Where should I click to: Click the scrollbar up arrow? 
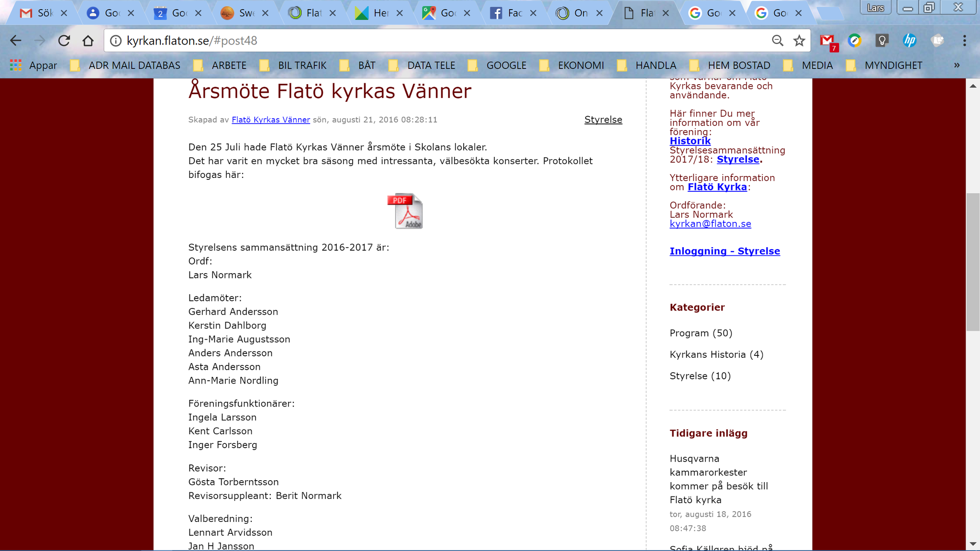(973, 86)
